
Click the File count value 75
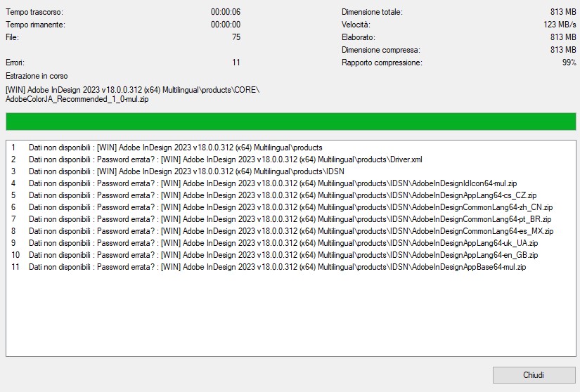[236, 37]
